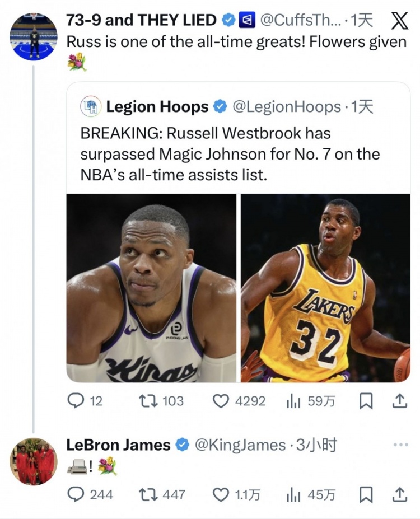The image size is (420, 519).
Task: Open the @LegionHoops handle link
Action: tap(286, 106)
